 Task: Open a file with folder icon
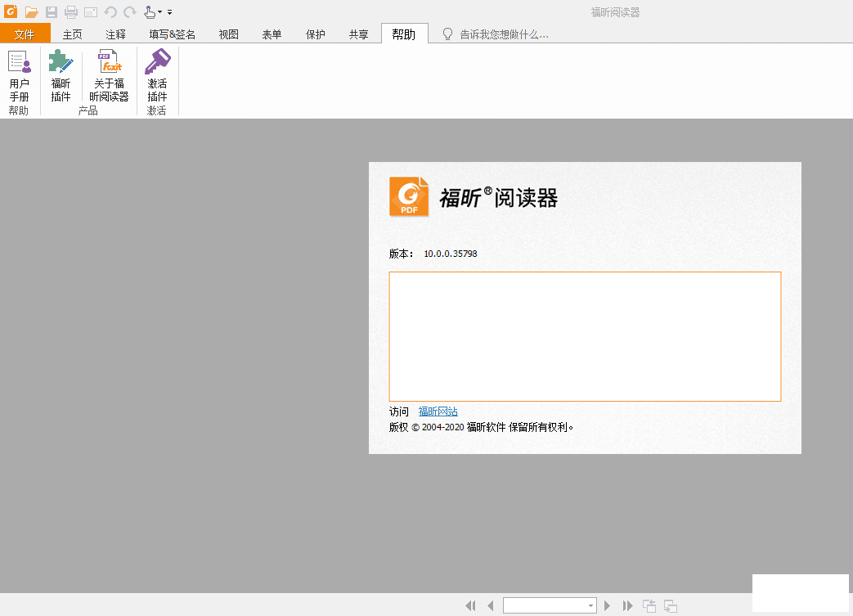(x=32, y=12)
